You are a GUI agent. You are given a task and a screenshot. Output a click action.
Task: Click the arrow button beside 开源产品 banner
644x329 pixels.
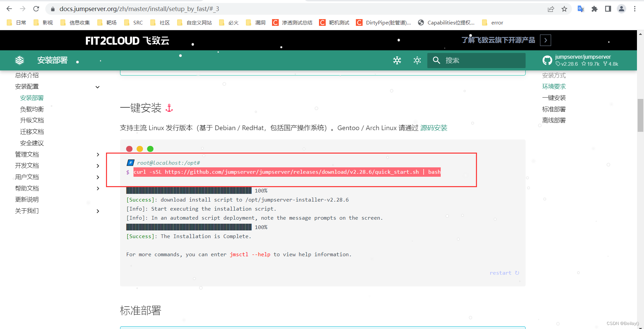[x=545, y=40]
